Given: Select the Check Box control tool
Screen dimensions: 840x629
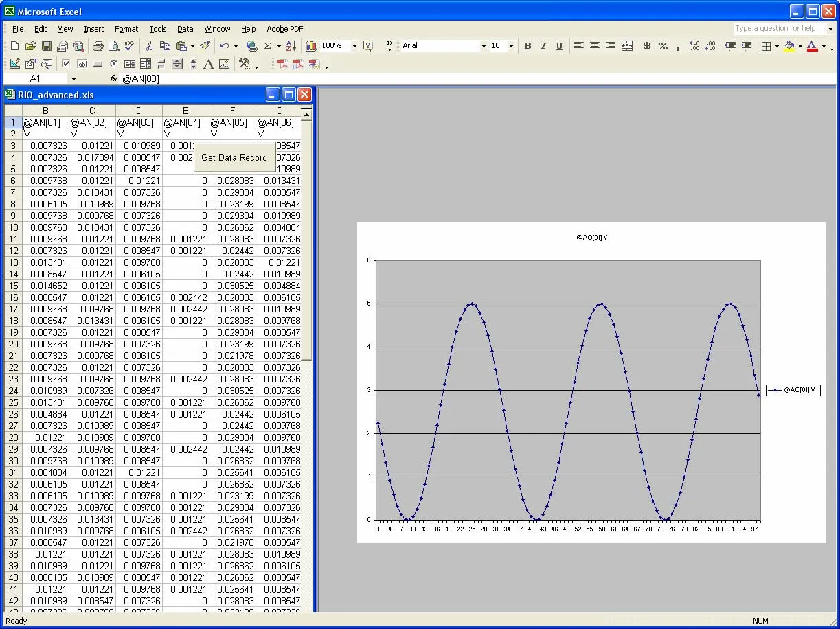Looking at the screenshot, I should click(x=66, y=64).
